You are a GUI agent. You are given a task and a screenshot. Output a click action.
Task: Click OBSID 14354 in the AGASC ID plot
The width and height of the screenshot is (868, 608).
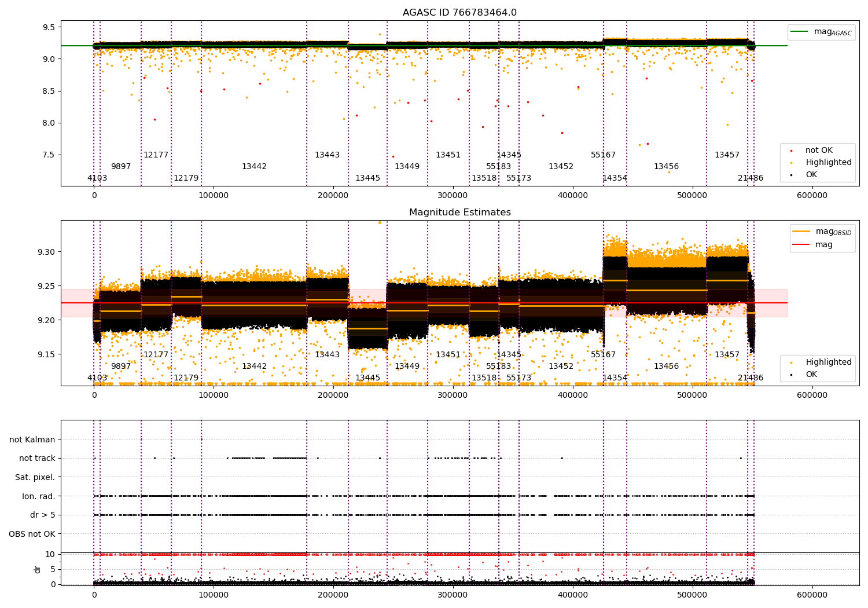point(615,178)
